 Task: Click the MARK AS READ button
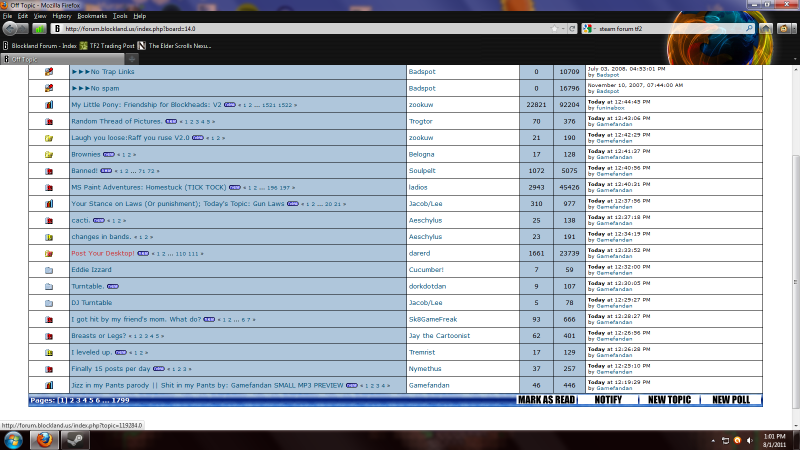point(546,400)
